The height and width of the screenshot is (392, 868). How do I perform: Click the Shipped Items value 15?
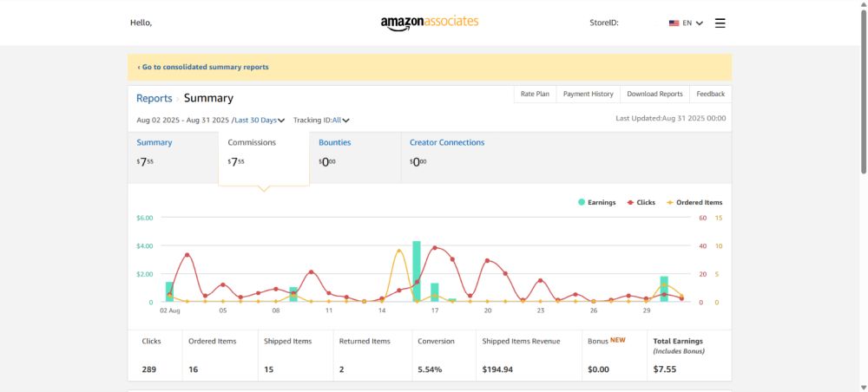point(268,369)
